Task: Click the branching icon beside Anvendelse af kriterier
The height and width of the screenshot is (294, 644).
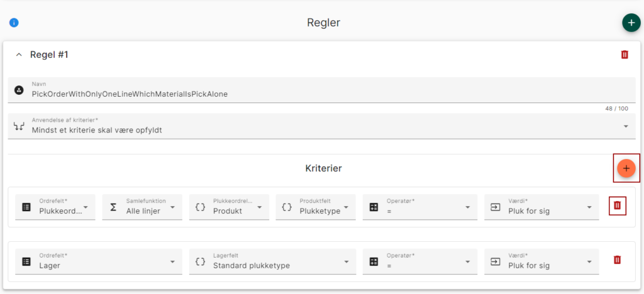Action: [19, 126]
